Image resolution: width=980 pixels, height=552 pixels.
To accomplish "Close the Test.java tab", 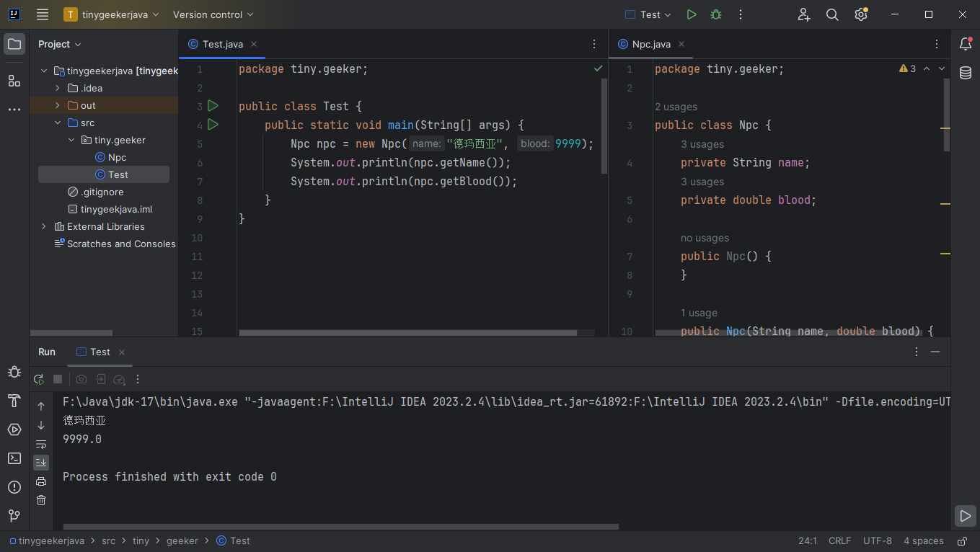I will (x=254, y=44).
